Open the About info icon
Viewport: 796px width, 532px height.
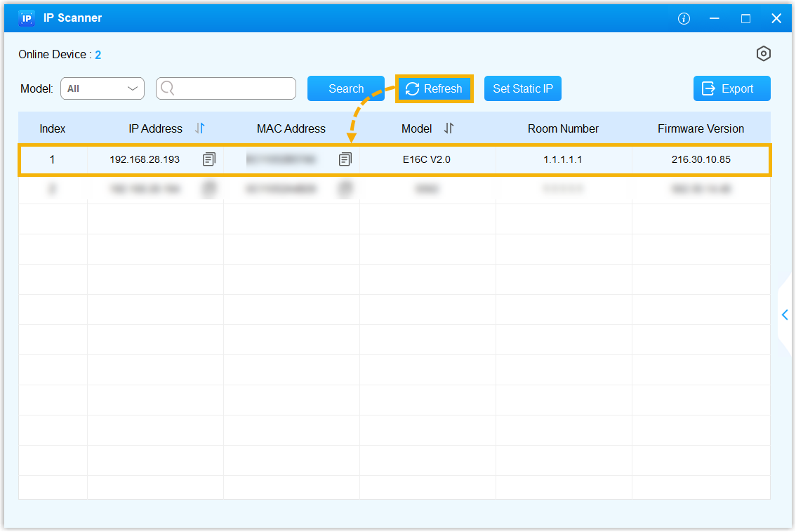tap(684, 19)
